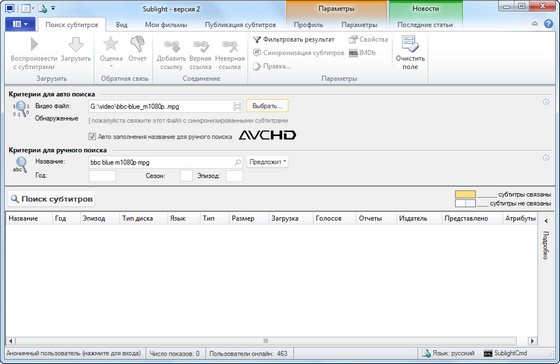Click the Верная ссылка icon
Image resolution: width=560 pixels, height=364 pixels.
pos(200,46)
